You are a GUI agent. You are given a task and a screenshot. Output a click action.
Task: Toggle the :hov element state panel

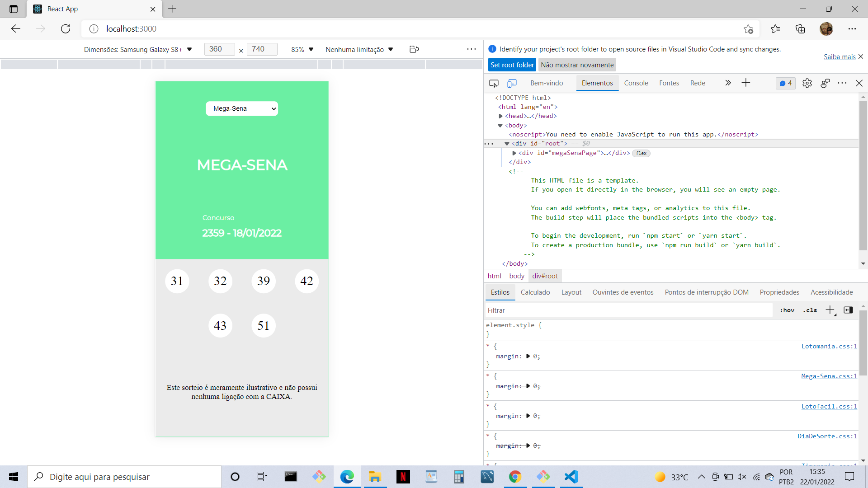[x=787, y=310]
